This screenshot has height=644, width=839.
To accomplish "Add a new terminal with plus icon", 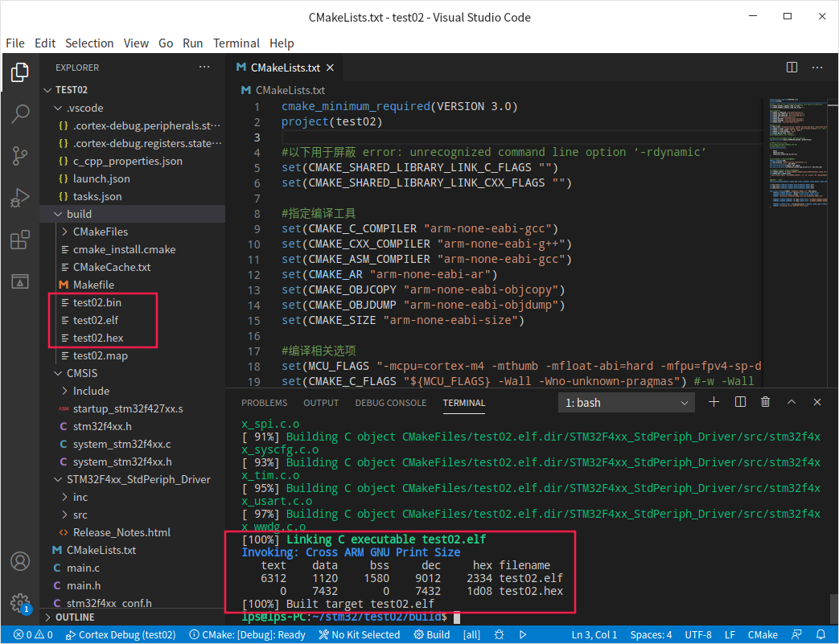I will point(714,402).
